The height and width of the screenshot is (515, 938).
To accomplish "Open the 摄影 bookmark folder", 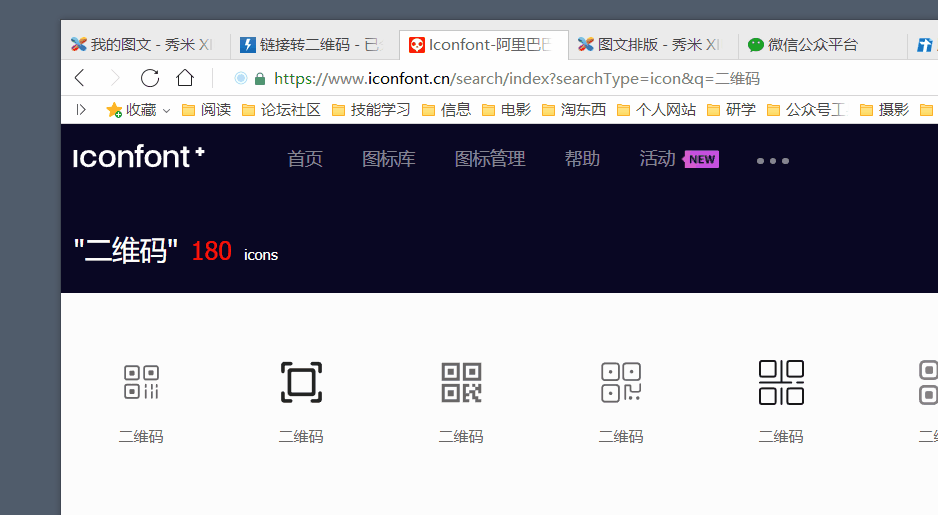I will (884, 109).
